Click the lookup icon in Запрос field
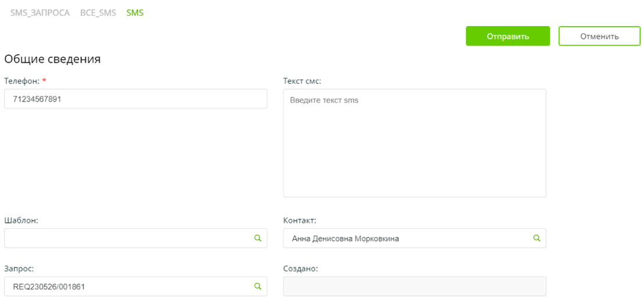The width and height of the screenshot is (644, 300). click(257, 286)
